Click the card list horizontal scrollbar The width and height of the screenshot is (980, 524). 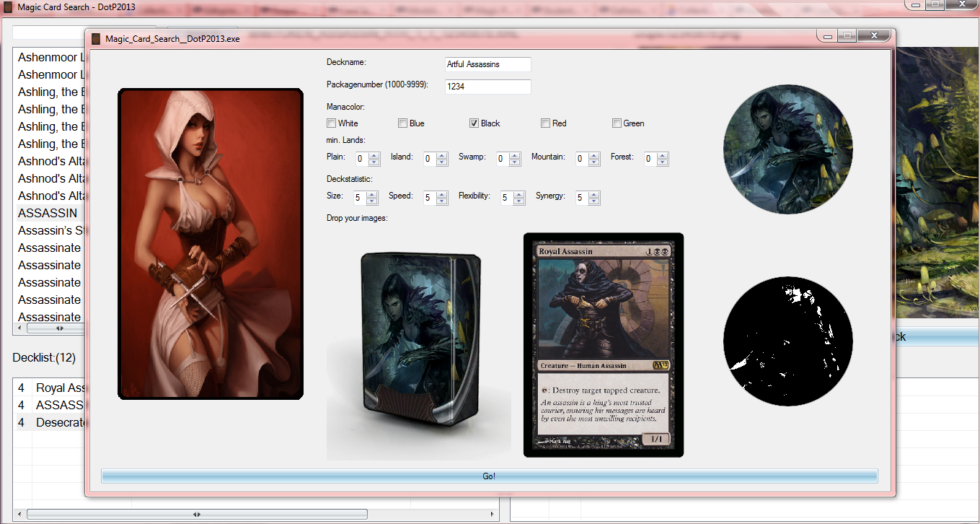pyautogui.click(x=50, y=328)
